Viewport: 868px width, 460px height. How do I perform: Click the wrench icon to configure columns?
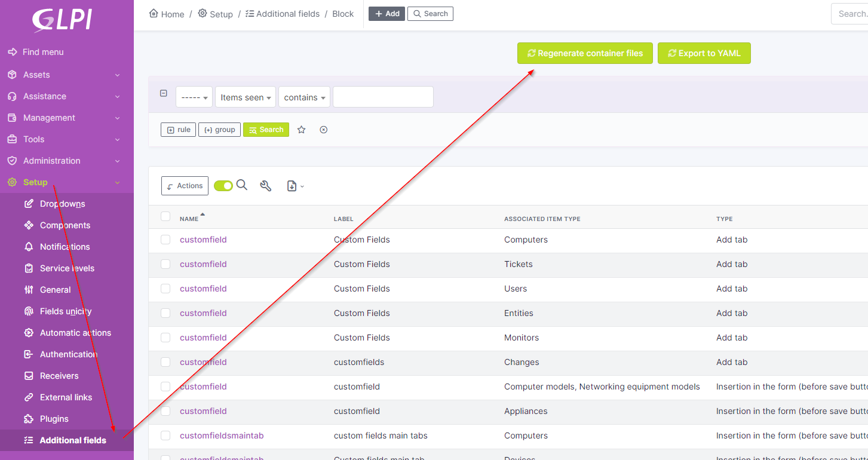click(265, 186)
